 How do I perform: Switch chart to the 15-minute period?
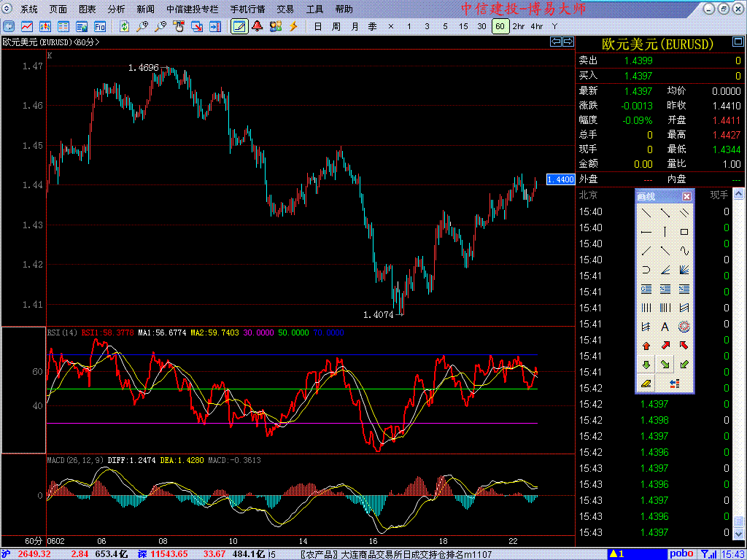(463, 26)
